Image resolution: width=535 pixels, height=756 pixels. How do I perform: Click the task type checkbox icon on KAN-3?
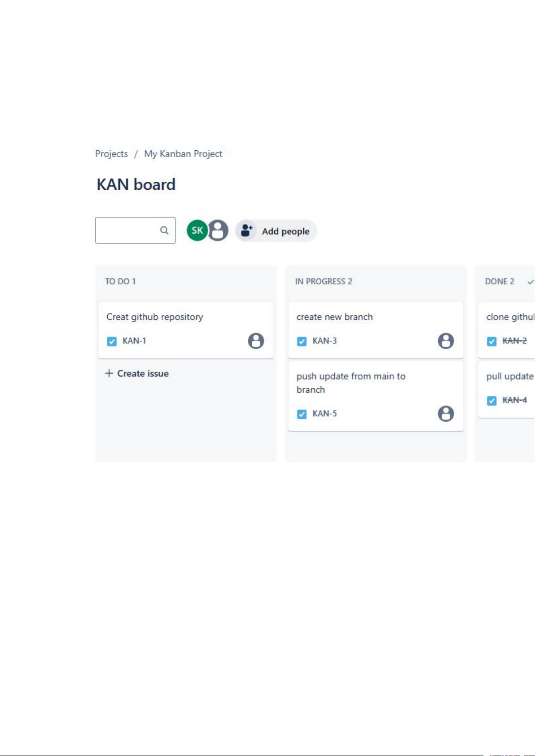click(302, 341)
